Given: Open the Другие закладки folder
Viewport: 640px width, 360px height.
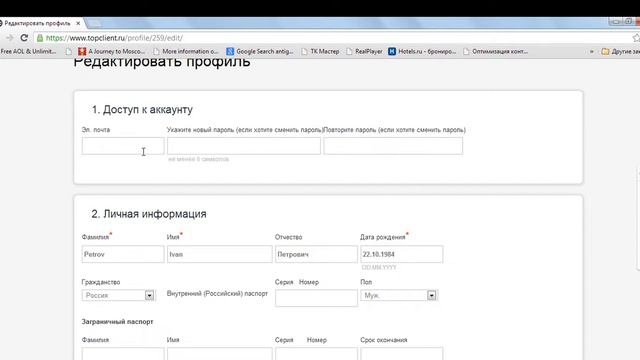Looking at the screenshot, I should click(x=620, y=51).
